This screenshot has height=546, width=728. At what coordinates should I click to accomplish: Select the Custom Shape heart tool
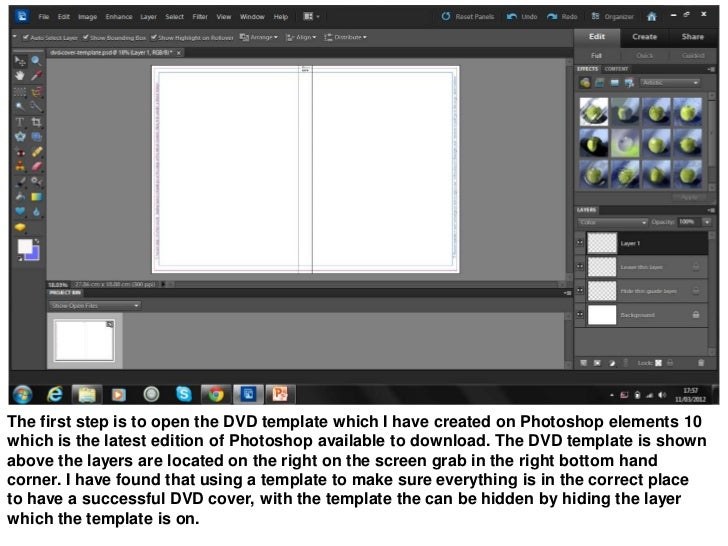click(x=20, y=211)
